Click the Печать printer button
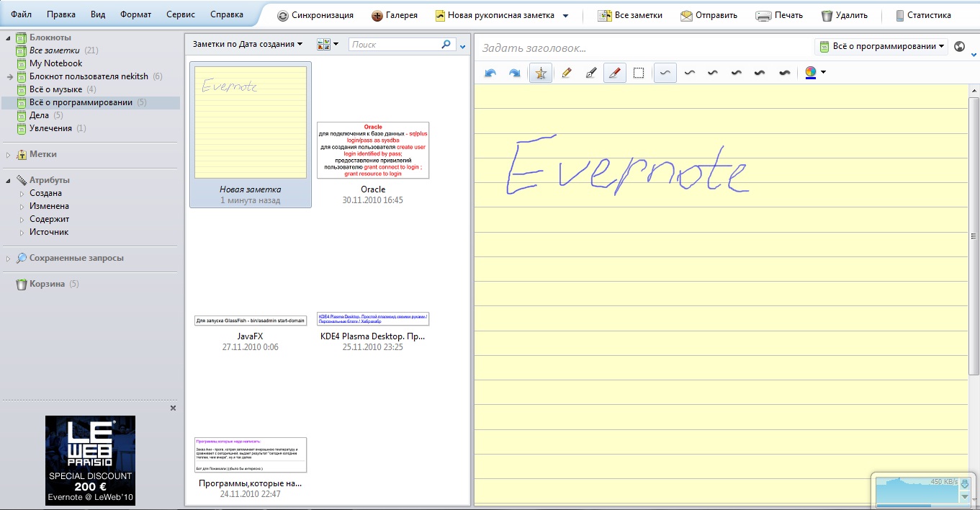The image size is (980, 510). [x=778, y=15]
